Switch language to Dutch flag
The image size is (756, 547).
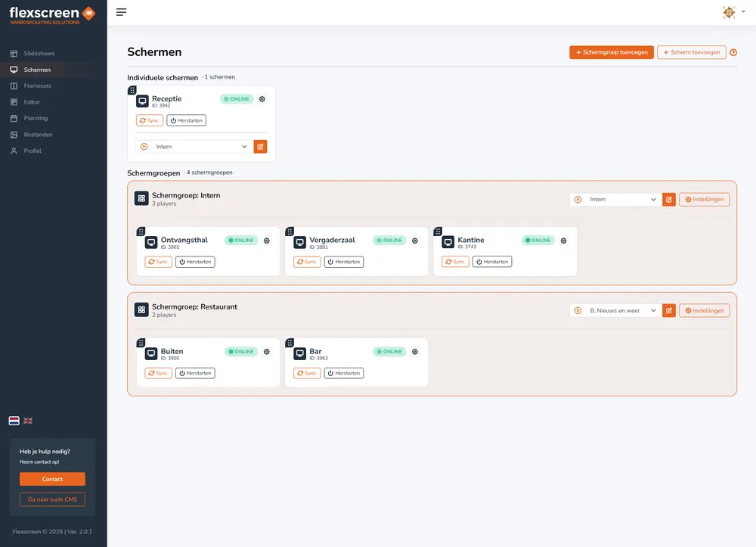click(14, 421)
